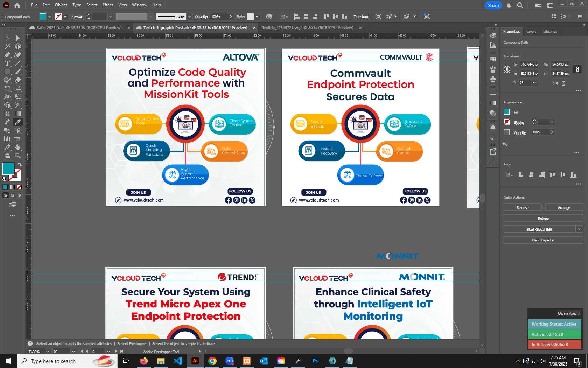Open the Effect menu

(108, 5)
